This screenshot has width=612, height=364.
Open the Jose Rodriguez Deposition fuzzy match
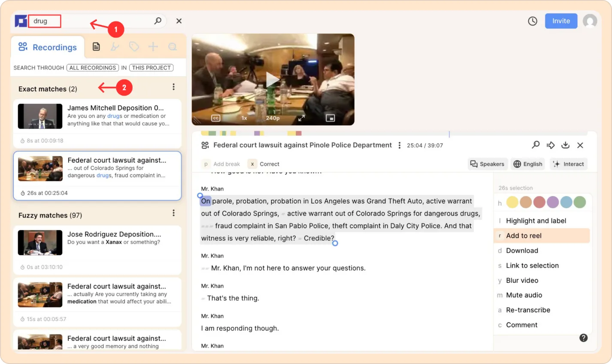pyautogui.click(x=97, y=250)
